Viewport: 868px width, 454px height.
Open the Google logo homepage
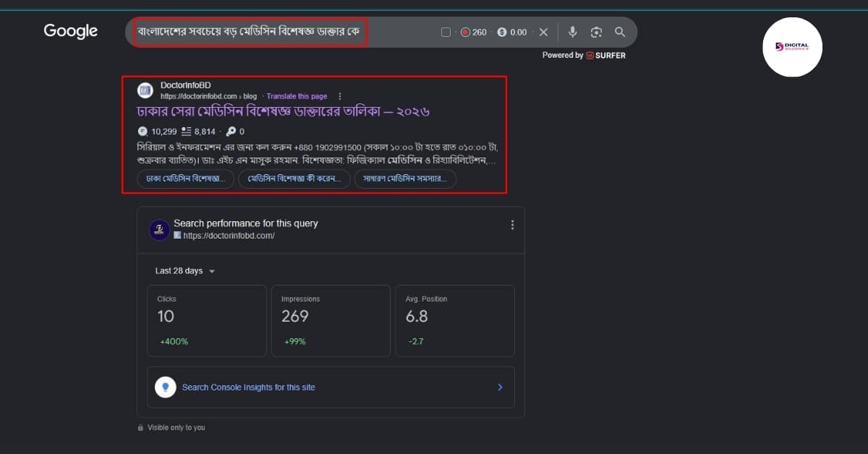click(x=71, y=31)
